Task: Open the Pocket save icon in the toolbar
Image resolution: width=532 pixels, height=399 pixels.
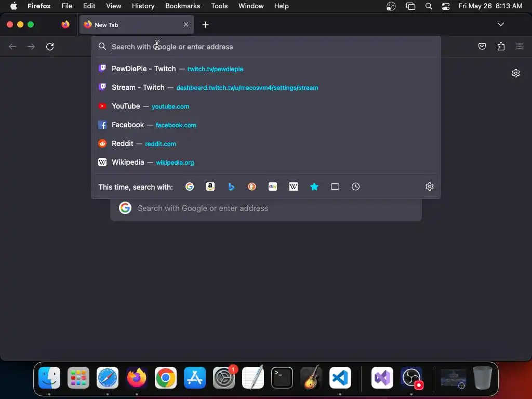Action: (x=482, y=46)
